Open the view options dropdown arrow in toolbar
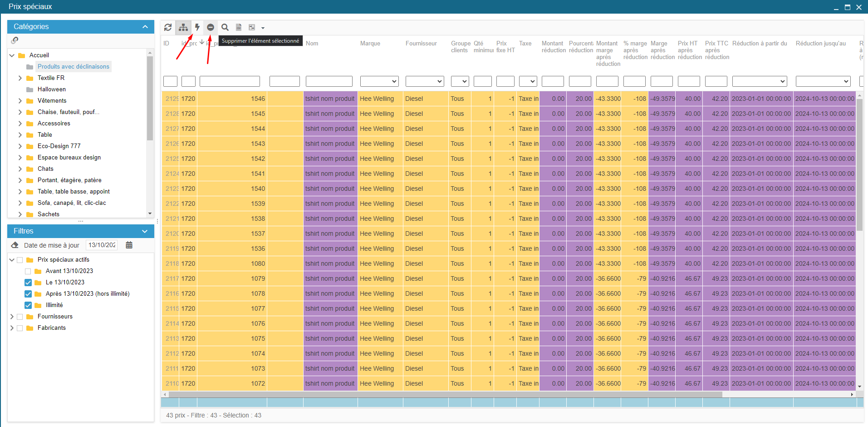868x427 pixels. point(263,28)
